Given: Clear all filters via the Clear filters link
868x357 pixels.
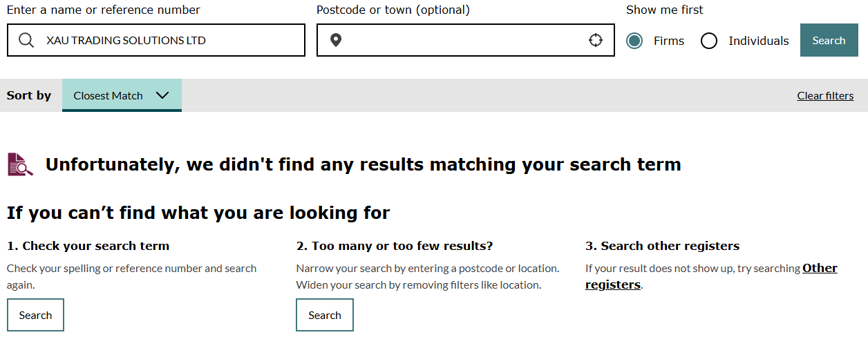Looking at the screenshot, I should pyautogui.click(x=825, y=96).
